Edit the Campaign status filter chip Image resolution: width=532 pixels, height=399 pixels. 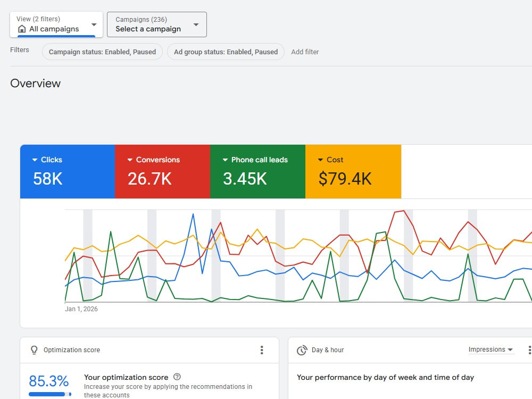102,52
